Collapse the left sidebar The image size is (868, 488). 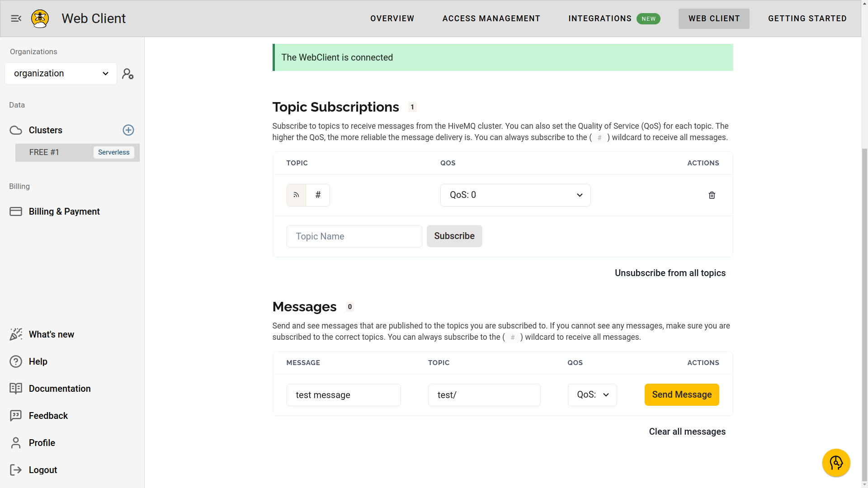click(x=16, y=19)
